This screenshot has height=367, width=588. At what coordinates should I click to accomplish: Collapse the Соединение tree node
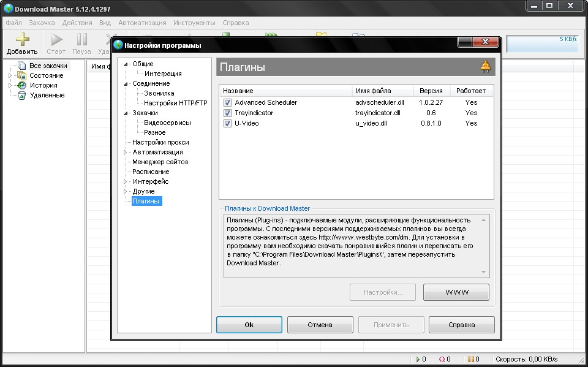(126, 84)
